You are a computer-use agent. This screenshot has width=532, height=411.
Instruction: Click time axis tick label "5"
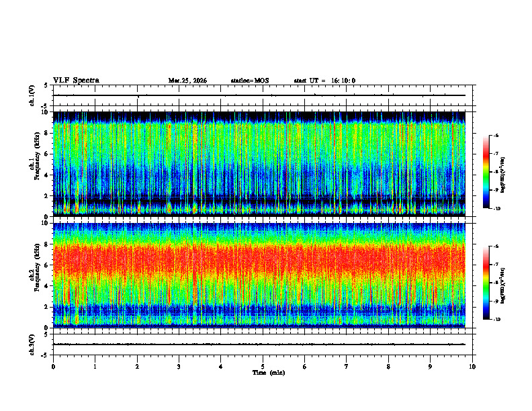point(263,367)
